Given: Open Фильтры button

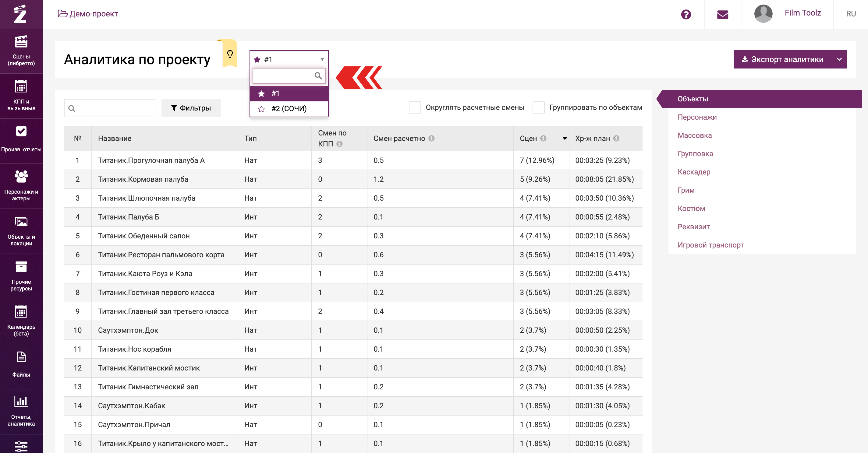Looking at the screenshot, I should click(191, 108).
